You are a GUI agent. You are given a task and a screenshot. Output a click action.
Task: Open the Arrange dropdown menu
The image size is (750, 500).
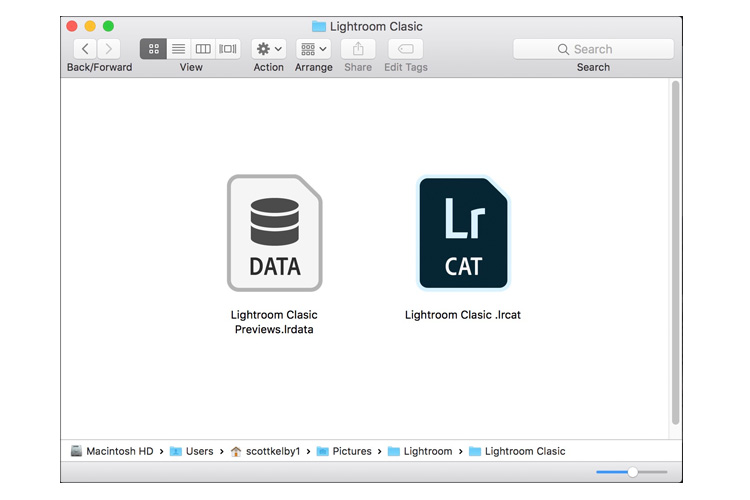click(313, 49)
